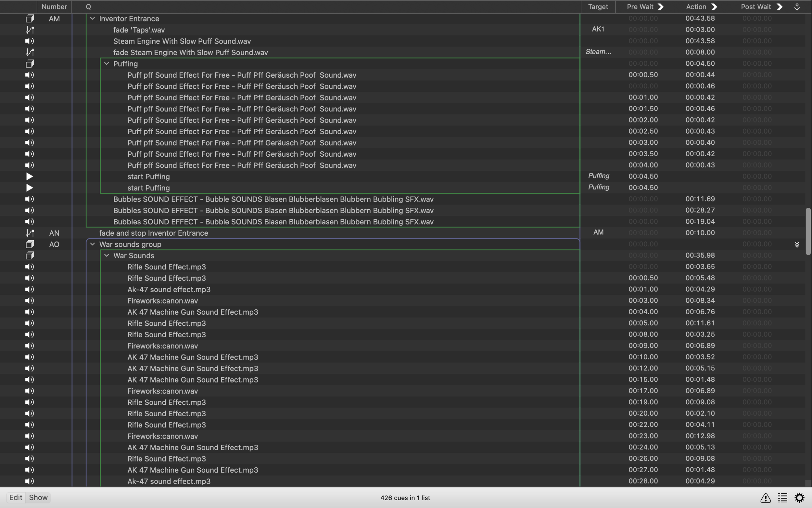This screenshot has height=508, width=812.
Task: Collapse the Inventor Entrance group
Action: pos(92,19)
